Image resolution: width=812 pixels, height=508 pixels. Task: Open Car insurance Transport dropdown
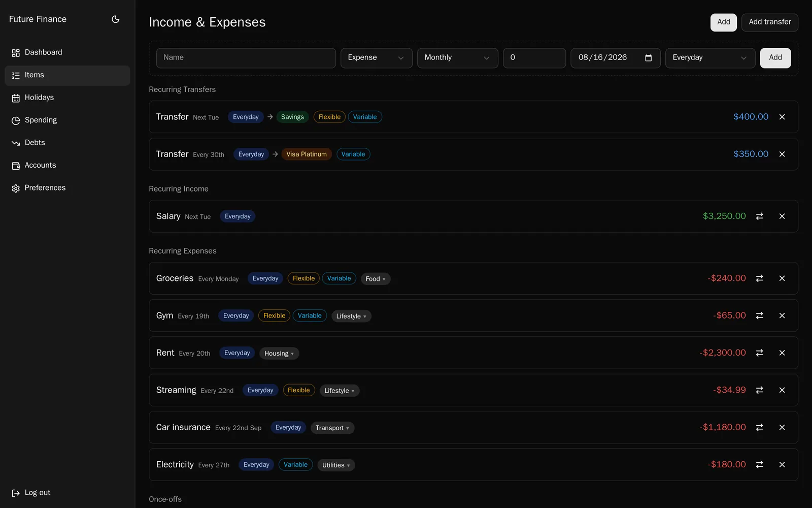pos(332,428)
